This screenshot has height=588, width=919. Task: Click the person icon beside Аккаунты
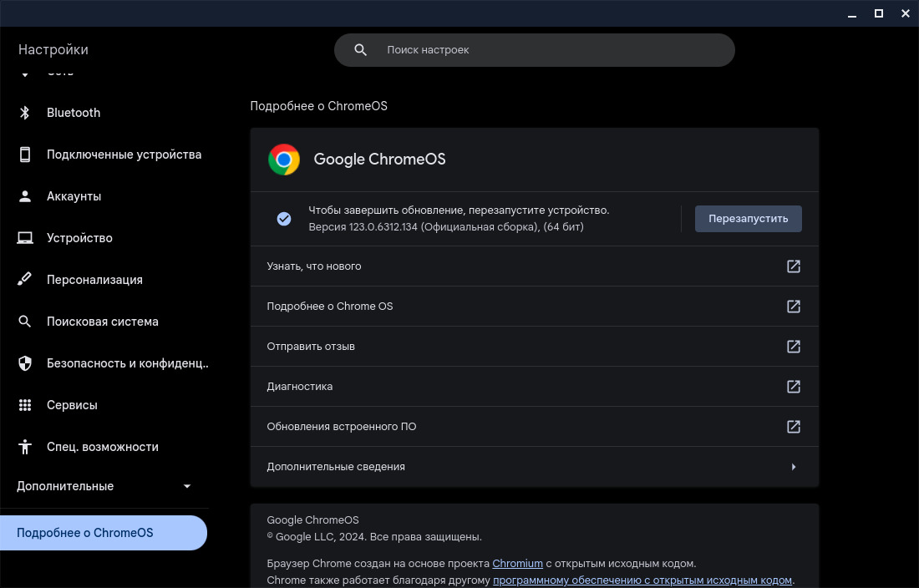(25, 196)
